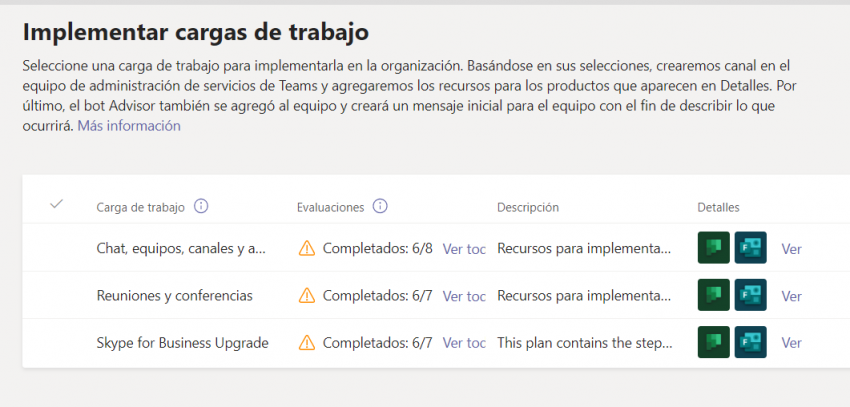Open Forms icon in Chat, equipos, canales row
Screen dimensions: 850x407
751,248
